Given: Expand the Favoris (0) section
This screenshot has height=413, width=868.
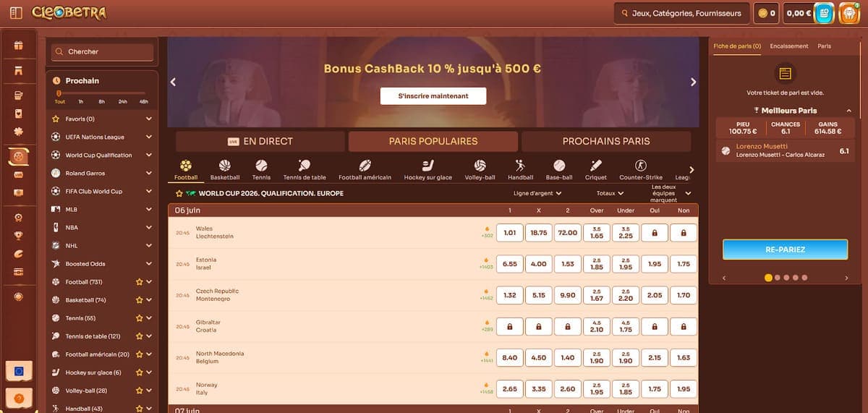Looking at the screenshot, I should (148, 119).
